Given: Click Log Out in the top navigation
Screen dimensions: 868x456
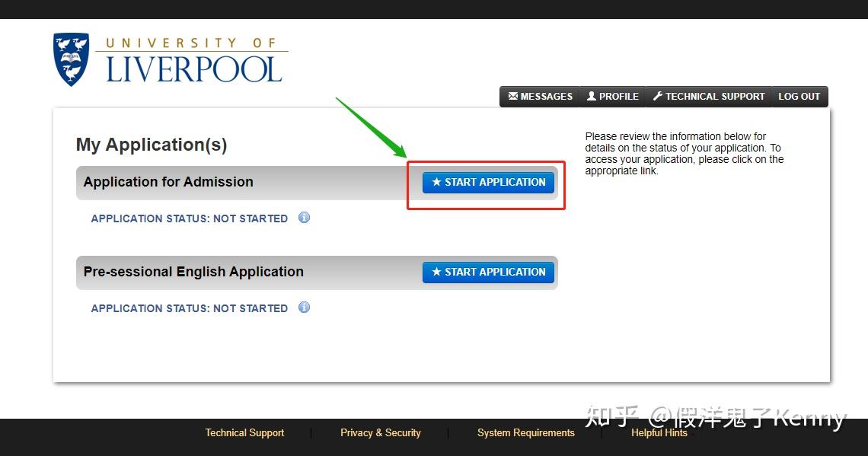Looking at the screenshot, I should [799, 96].
